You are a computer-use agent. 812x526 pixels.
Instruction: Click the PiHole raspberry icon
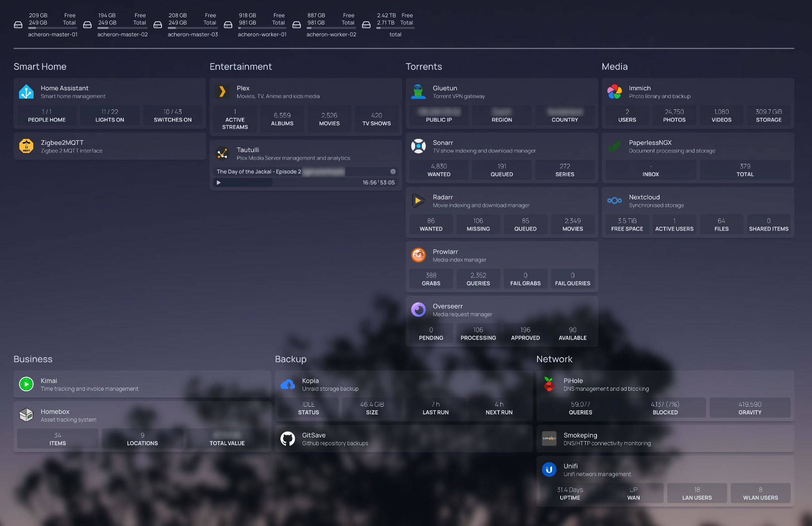(549, 384)
